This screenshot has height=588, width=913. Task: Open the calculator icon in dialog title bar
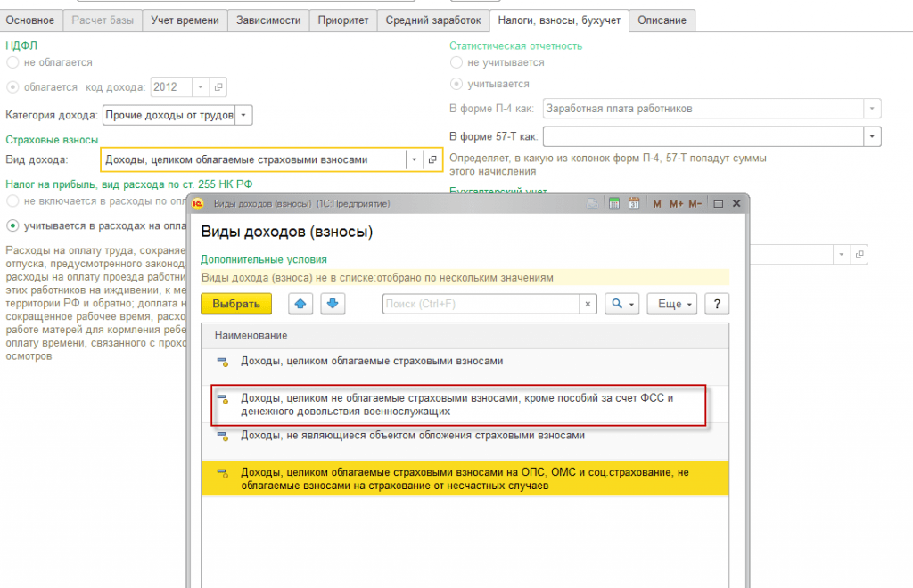point(613,204)
